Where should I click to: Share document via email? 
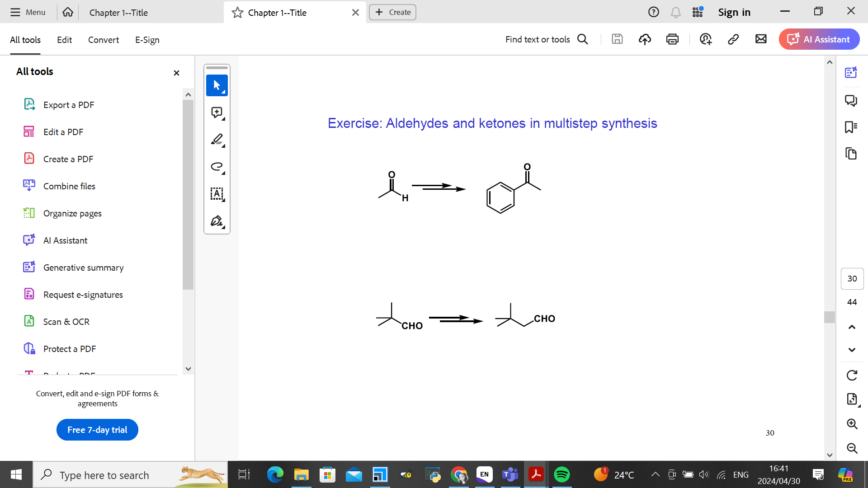[761, 39]
